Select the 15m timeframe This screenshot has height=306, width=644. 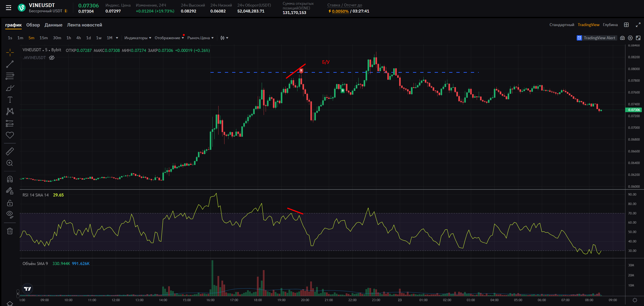(x=43, y=38)
